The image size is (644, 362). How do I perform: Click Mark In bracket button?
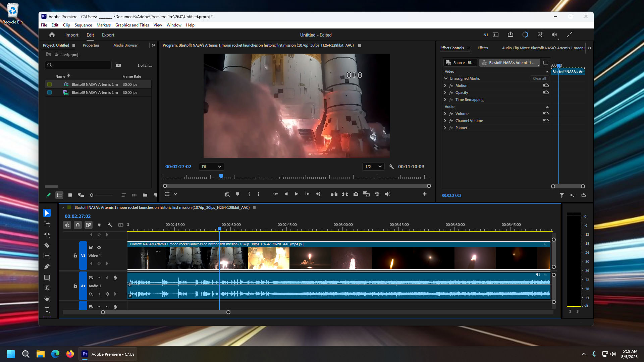(249, 194)
